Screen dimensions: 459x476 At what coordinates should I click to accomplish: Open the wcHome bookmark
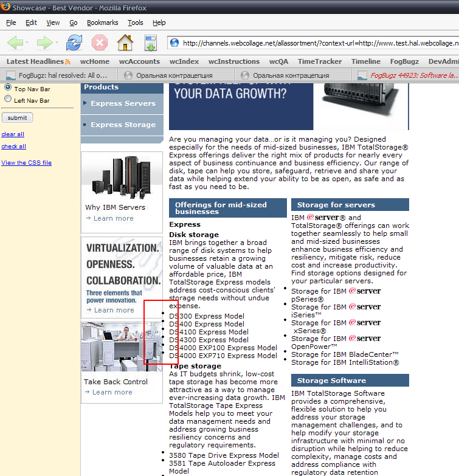(x=95, y=61)
